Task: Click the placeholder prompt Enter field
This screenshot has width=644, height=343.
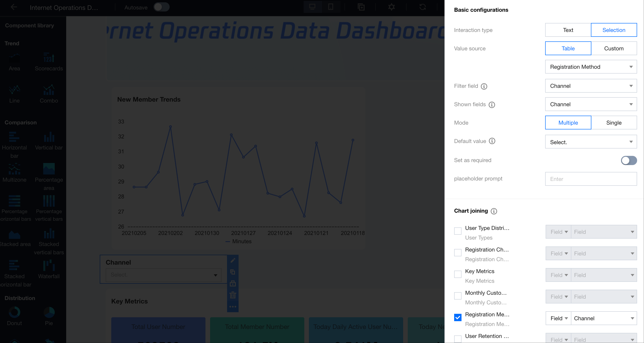Action: point(591,179)
